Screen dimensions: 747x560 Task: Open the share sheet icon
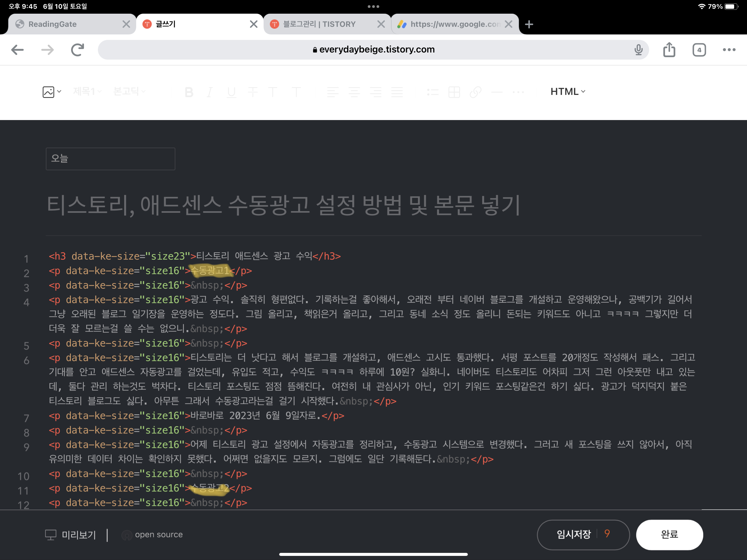click(x=669, y=50)
